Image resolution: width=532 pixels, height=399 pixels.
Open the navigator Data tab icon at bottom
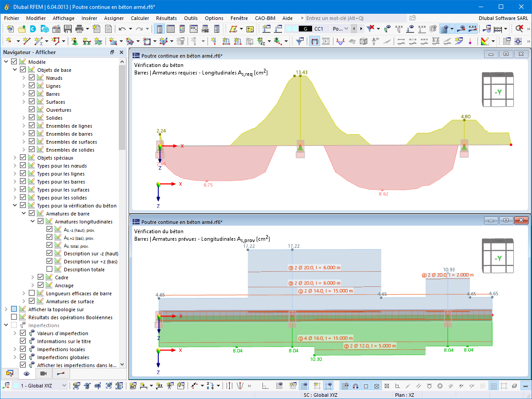(10, 373)
